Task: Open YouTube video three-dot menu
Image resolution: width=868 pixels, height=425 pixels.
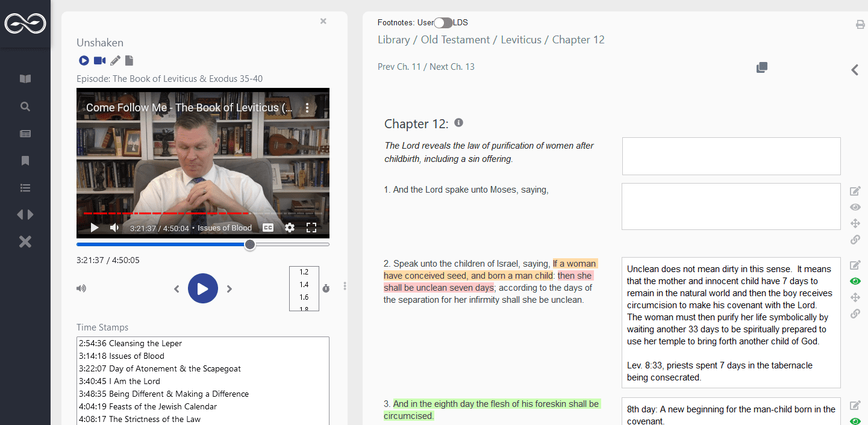Action: [307, 108]
